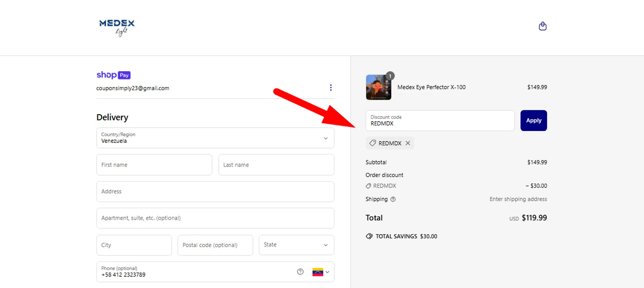
Task: Apply the discount code
Action: click(534, 121)
